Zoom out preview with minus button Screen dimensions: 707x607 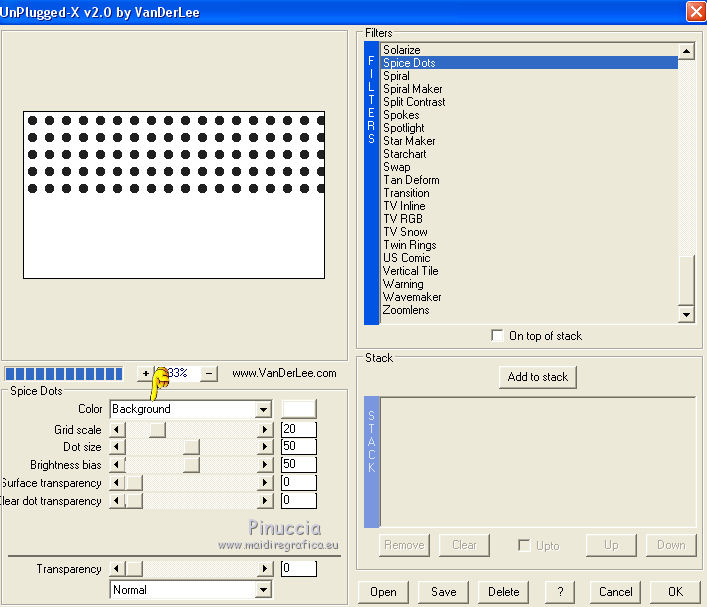point(209,373)
